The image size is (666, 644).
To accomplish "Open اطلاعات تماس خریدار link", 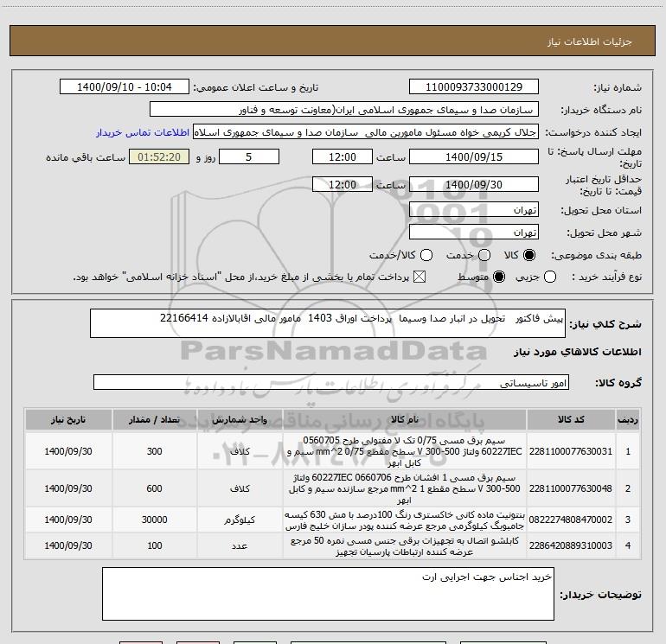I will click(x=144, y=133).
